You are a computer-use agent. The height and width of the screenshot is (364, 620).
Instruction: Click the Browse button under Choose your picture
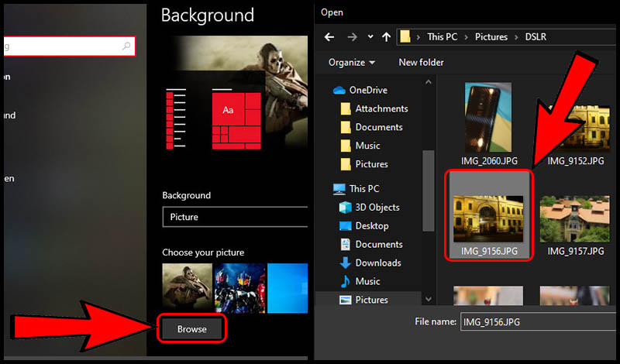point(191,329)
